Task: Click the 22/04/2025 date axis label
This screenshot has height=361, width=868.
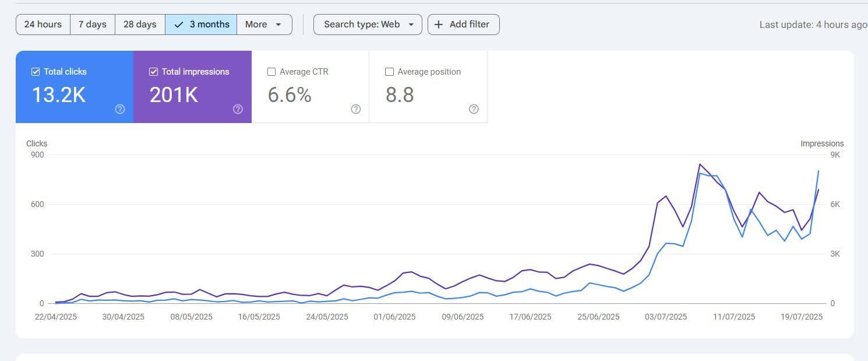Action: click(x=57, y=317)
